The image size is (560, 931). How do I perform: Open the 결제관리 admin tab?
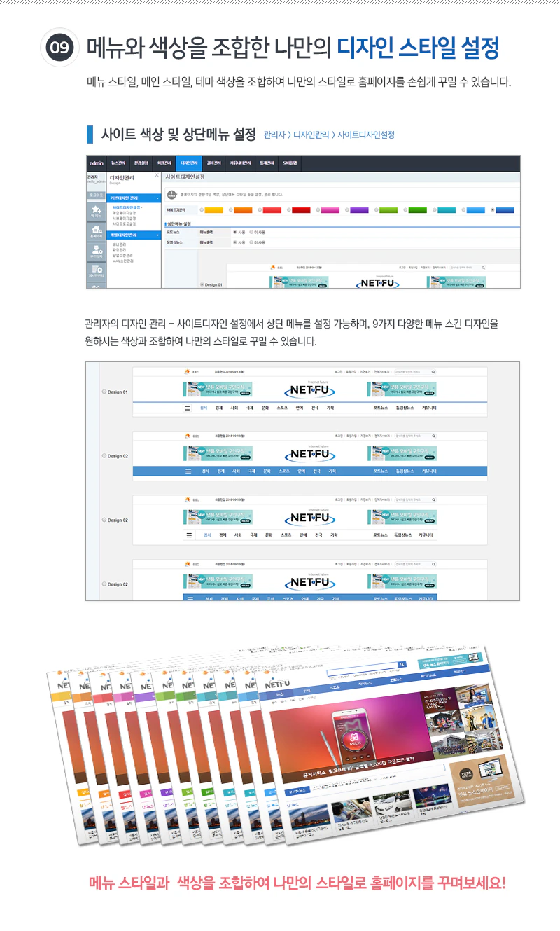pyautogui.click(x=213, y=163)
